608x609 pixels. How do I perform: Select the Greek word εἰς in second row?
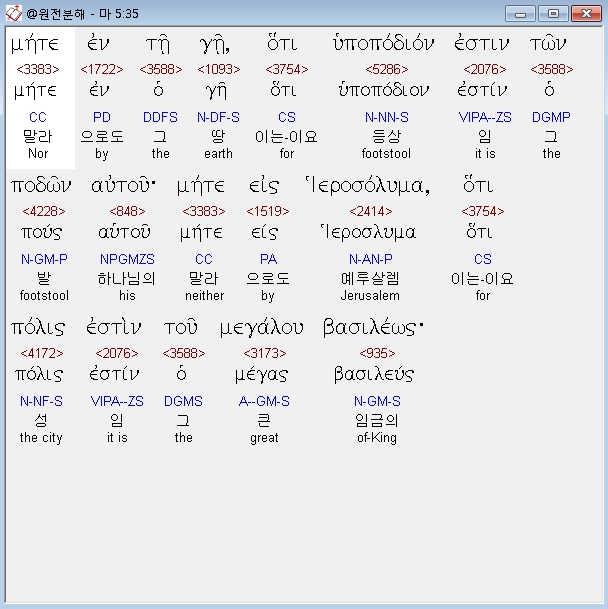[x=264, y=186]
